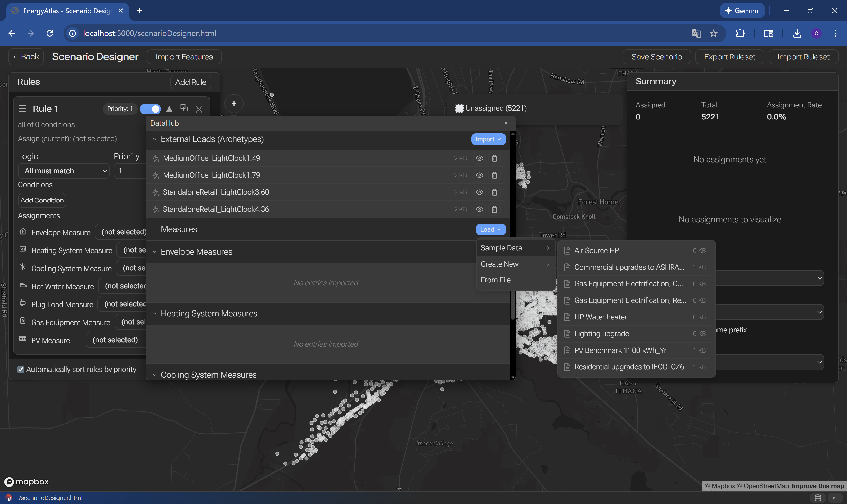This screenshot has height=504, width=847.
Task: Close the DataHub panel
Action: [506, 123]
